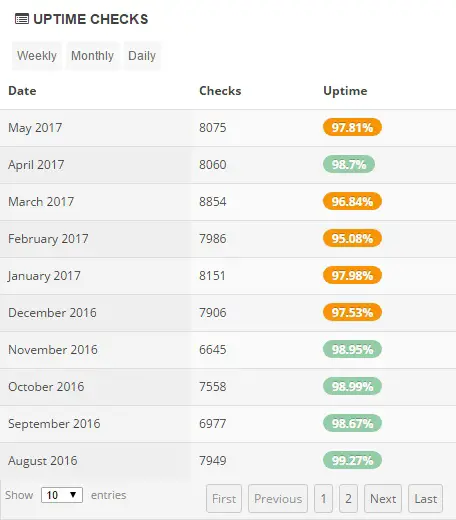Jump to page 2 of results
Image resolution: width=456 pixels, height=520 pixels.
coord(348,499)
